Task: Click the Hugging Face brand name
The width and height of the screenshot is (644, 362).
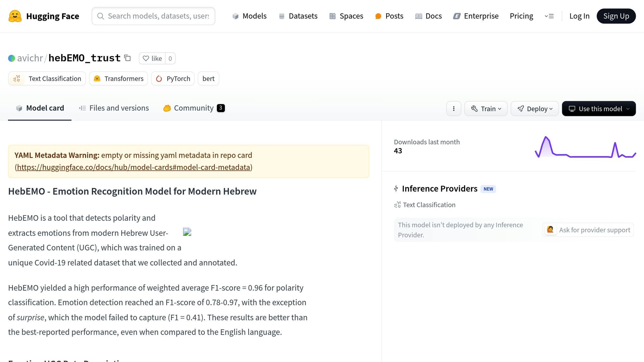Action: 53,16
